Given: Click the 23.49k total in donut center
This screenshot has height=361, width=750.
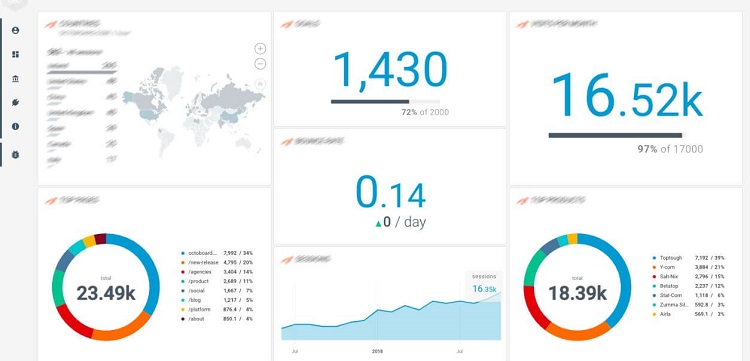Looking at the screenshot, I should point(106,294).
